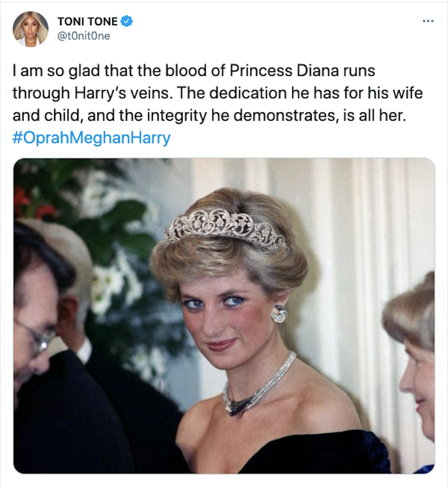Click the username TONI TONE text
The image size is (448, 488).
coord(87,20)
